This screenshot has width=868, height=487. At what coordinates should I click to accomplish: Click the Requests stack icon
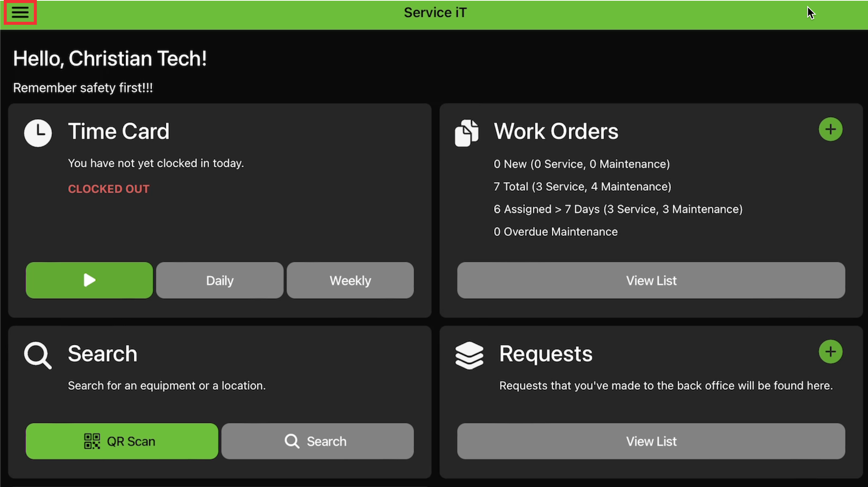point(469,355)
